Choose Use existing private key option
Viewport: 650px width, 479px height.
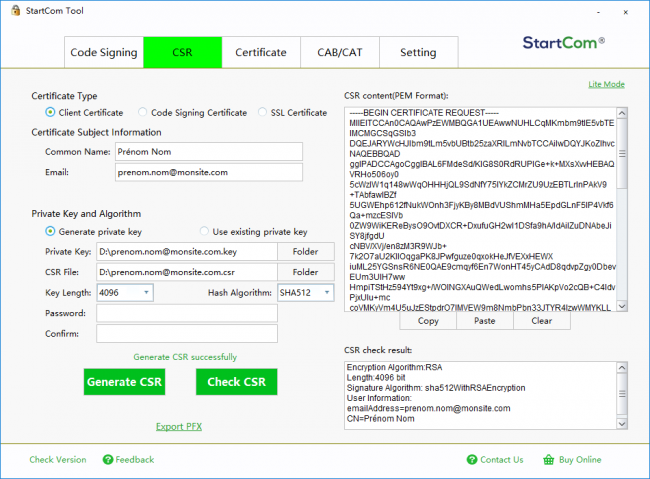(204, 231)
